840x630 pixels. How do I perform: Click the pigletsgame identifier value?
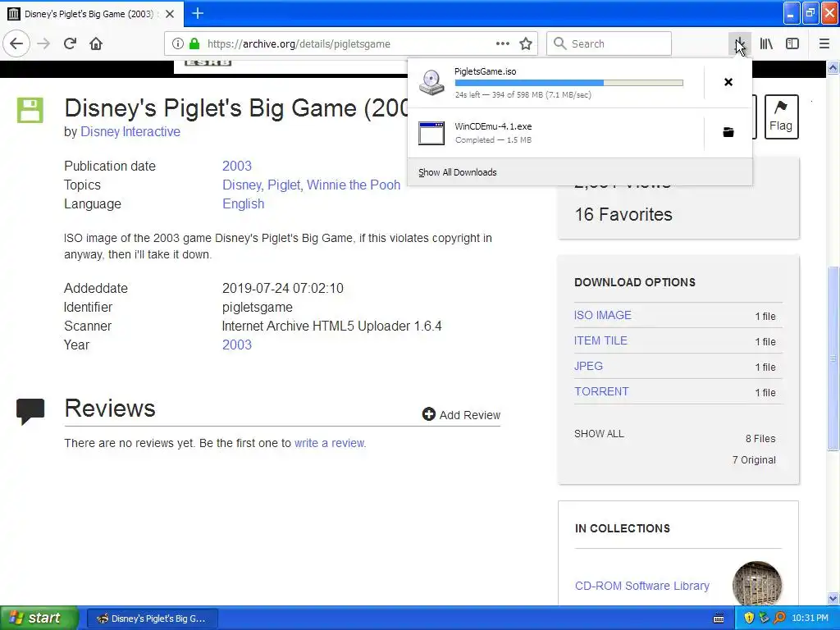(x=257, y=308)
